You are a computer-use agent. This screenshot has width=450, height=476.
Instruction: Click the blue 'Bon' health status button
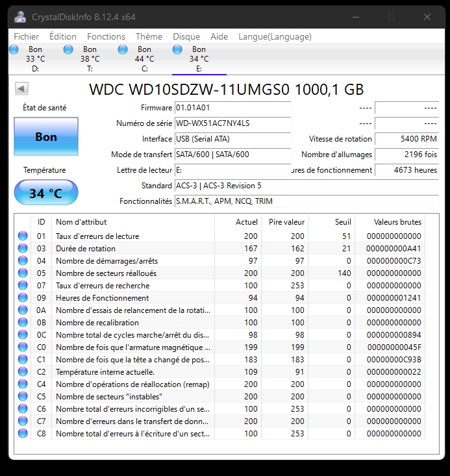pos(46,137)
